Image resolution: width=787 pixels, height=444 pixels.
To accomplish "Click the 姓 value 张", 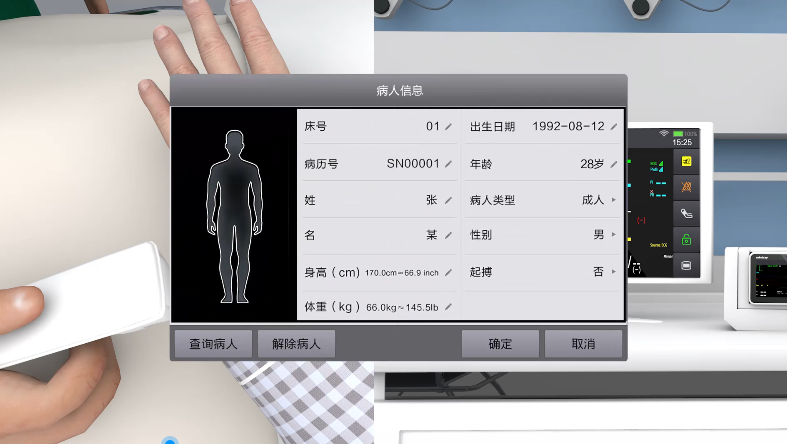I will (432, 200).
